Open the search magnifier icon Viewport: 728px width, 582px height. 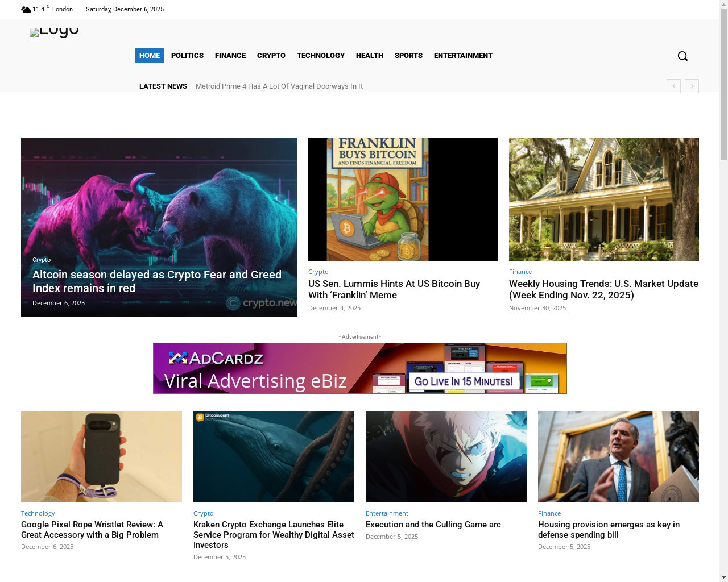pos(682,56)
